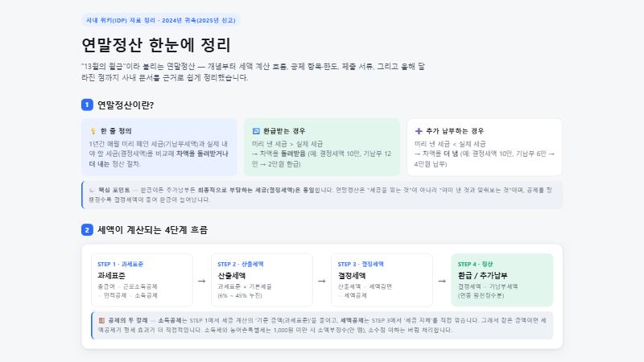Click the icon before 공제의 두 갈래
This screenshot has height=362, width=644.
[101, 320]
